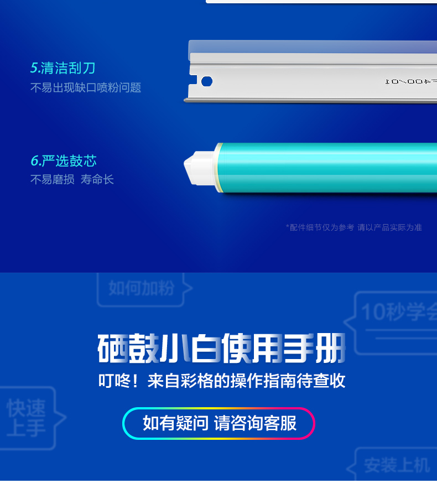
Task: Click the 叮咚！来自彩格的操作指南待查收 subtitle
Action: click(222, 381)
